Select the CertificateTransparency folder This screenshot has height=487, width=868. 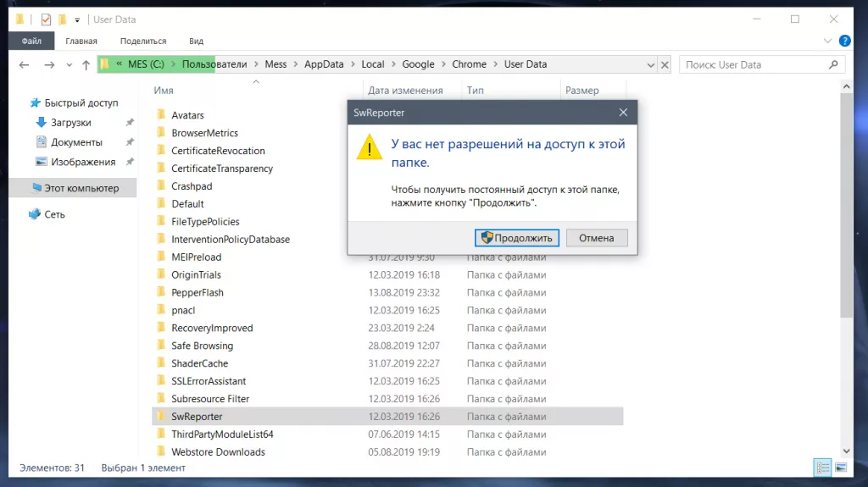pos(222,169)
